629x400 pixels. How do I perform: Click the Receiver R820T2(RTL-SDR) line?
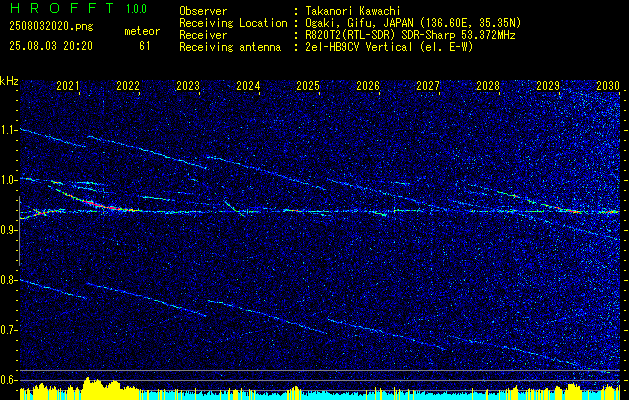(410, 35)
